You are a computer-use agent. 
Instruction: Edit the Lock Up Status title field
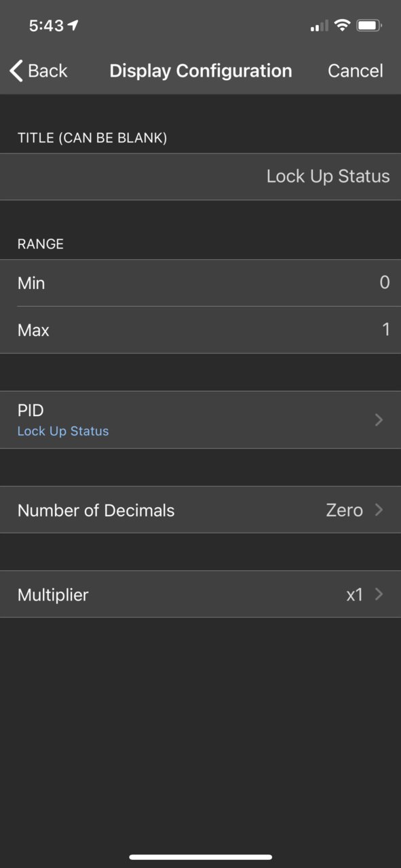pos(200,176)
